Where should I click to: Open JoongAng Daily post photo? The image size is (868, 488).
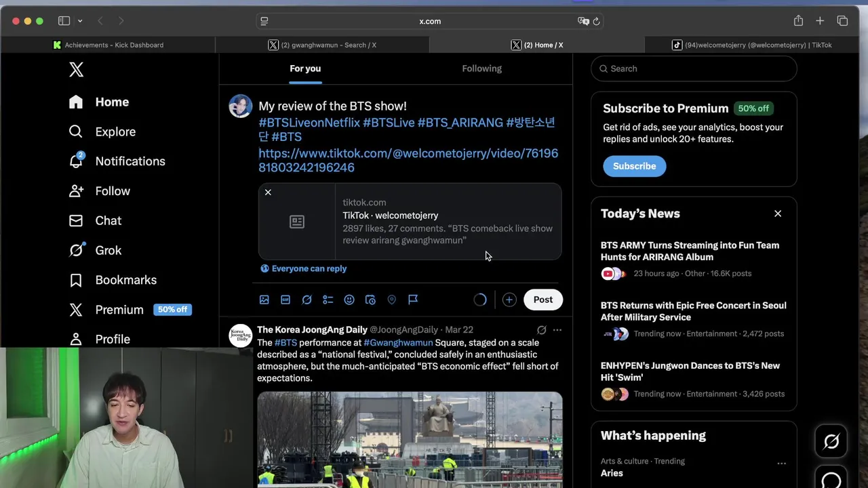click(410, 439)
